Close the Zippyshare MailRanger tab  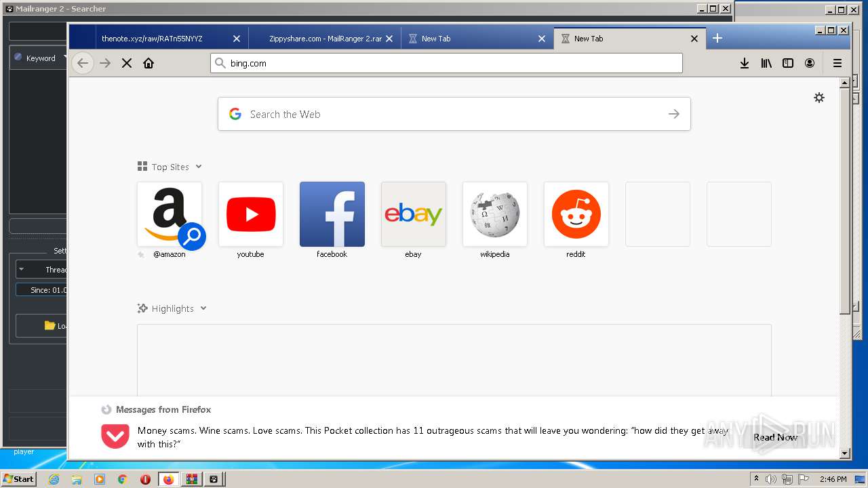[389, 39]
